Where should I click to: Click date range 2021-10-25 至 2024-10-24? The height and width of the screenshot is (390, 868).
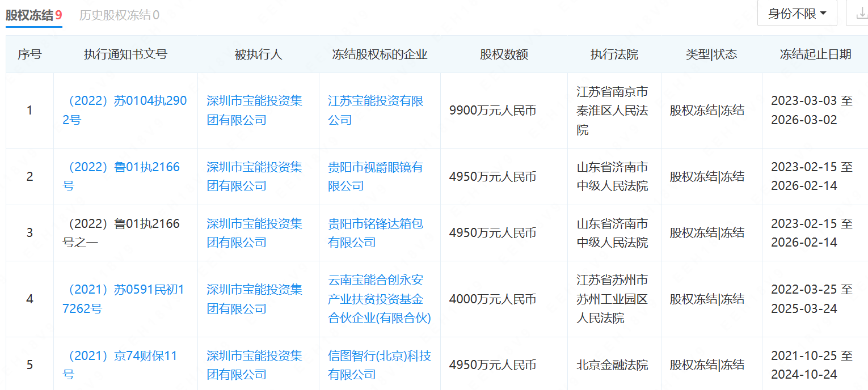812,365
